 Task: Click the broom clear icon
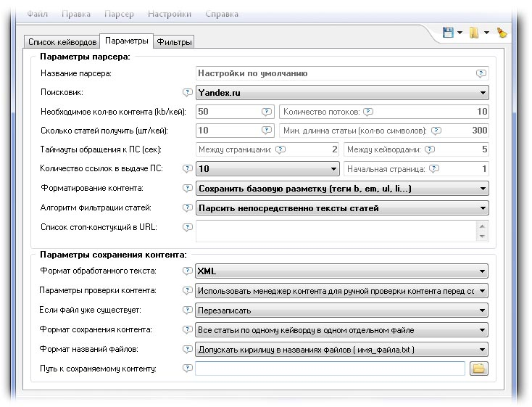pos(502,33)
